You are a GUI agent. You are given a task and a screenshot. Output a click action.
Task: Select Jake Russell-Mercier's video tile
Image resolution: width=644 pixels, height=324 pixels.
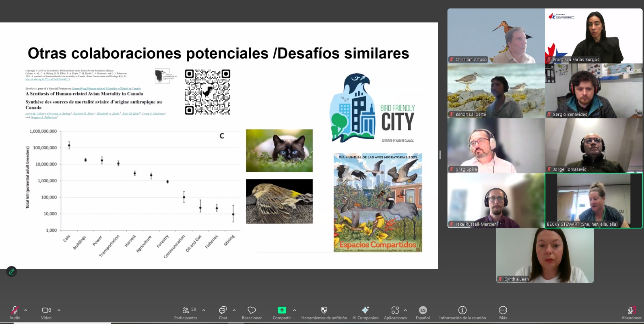pyautogui.click(x=496, y=200)
